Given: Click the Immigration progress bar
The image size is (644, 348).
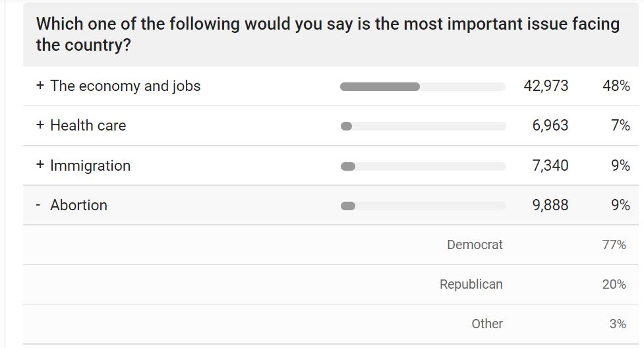Looking at the screenshot, I should pos(423,166).
